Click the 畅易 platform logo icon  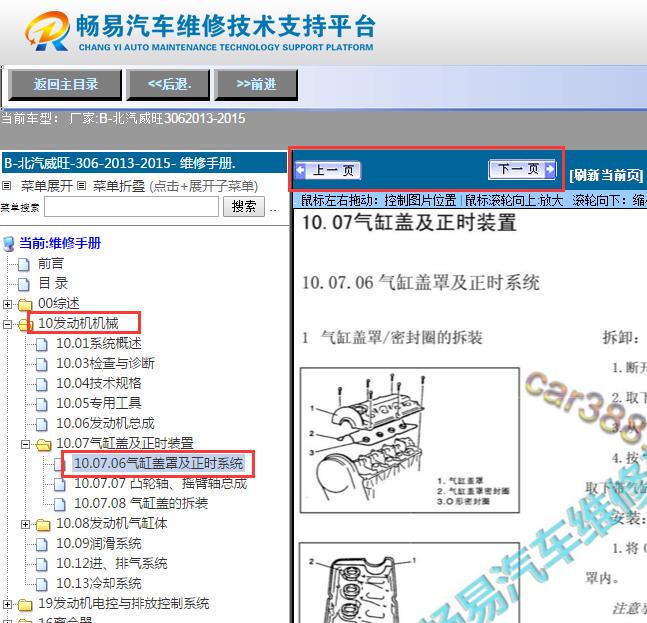coord(47,31)
